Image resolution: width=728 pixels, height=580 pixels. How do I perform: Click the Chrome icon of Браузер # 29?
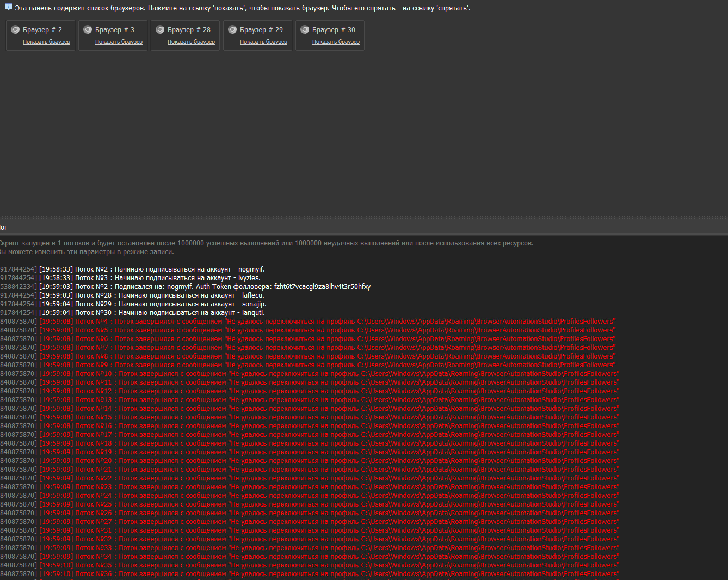pos(232,30)
